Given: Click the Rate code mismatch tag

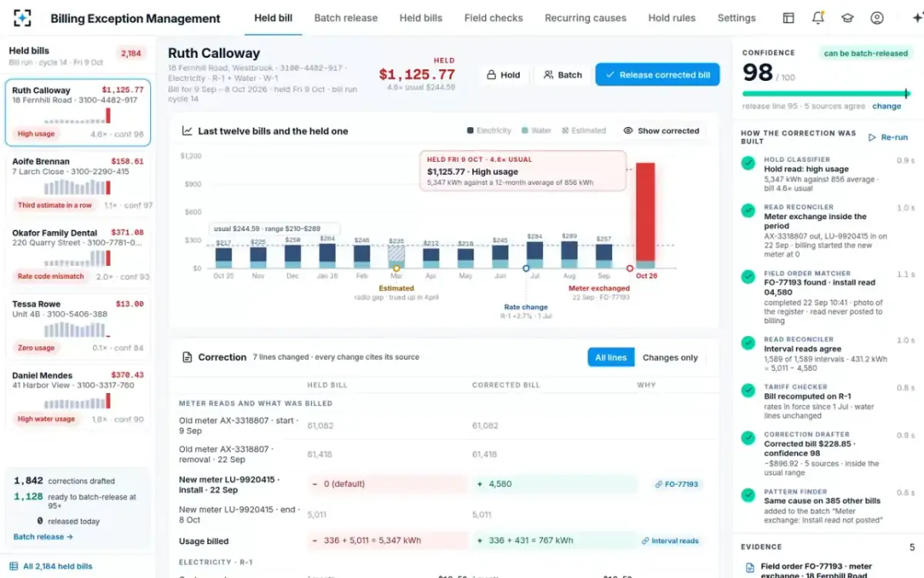Looking at the screenshot, I should tap(51, 276).
